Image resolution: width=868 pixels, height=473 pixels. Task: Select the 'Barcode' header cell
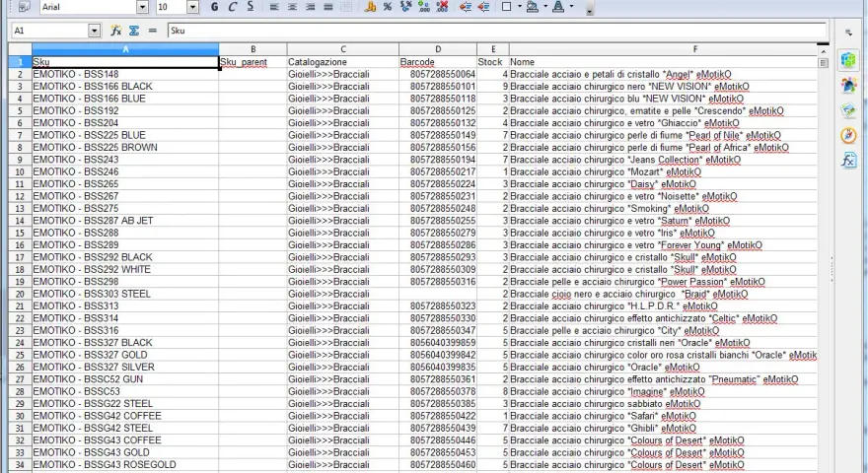(438, 62)
